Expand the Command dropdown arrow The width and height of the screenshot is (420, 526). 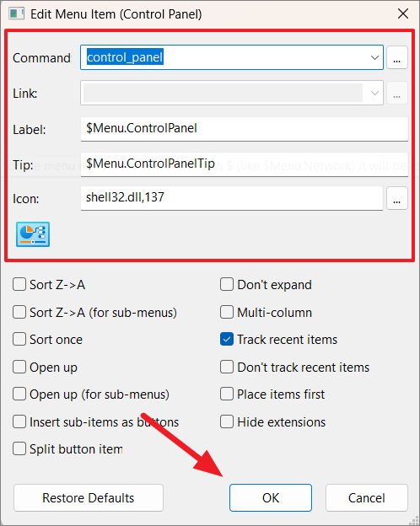tap(374, 57)
